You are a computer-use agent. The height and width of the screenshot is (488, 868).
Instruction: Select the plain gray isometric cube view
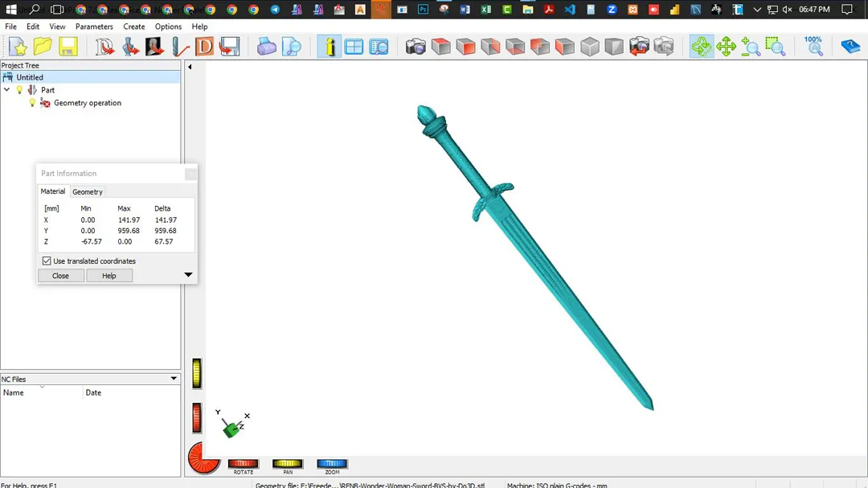pyautogui.click(x=590, y=47)
